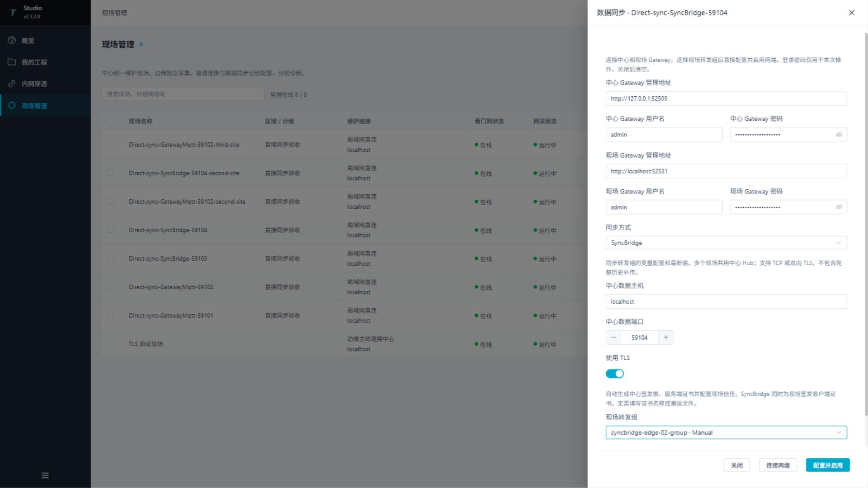Screen dimensions: 868x488
Task: Click the 内网穿透 link icon
Action: click(12, 84)
